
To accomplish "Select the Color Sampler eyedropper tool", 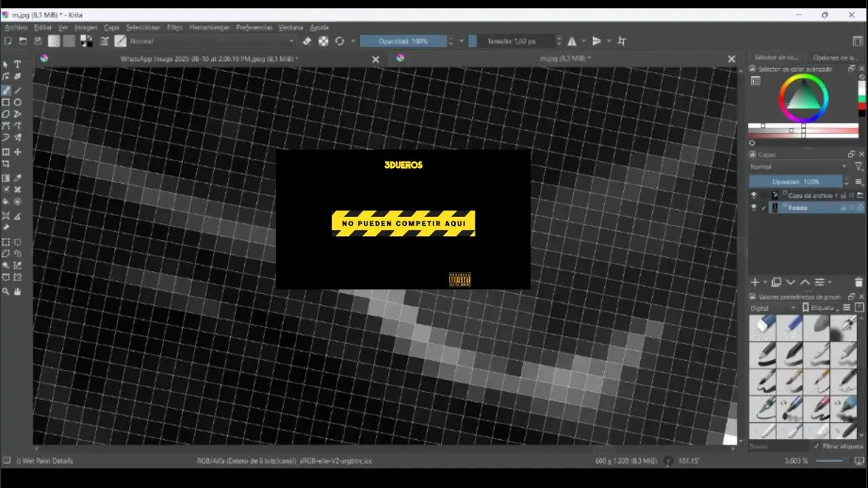I will [x=18, y=178].
